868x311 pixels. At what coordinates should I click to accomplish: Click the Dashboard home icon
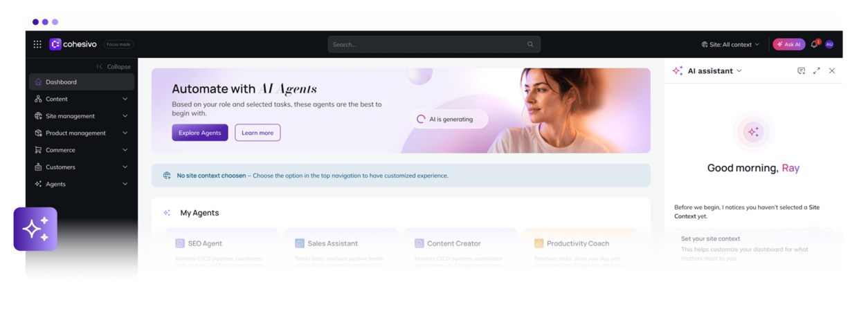coord(38,82)
